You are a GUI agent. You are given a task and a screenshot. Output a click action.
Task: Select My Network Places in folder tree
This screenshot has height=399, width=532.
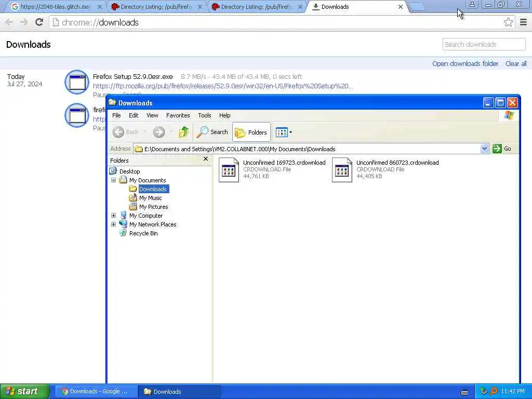[153, 224]
